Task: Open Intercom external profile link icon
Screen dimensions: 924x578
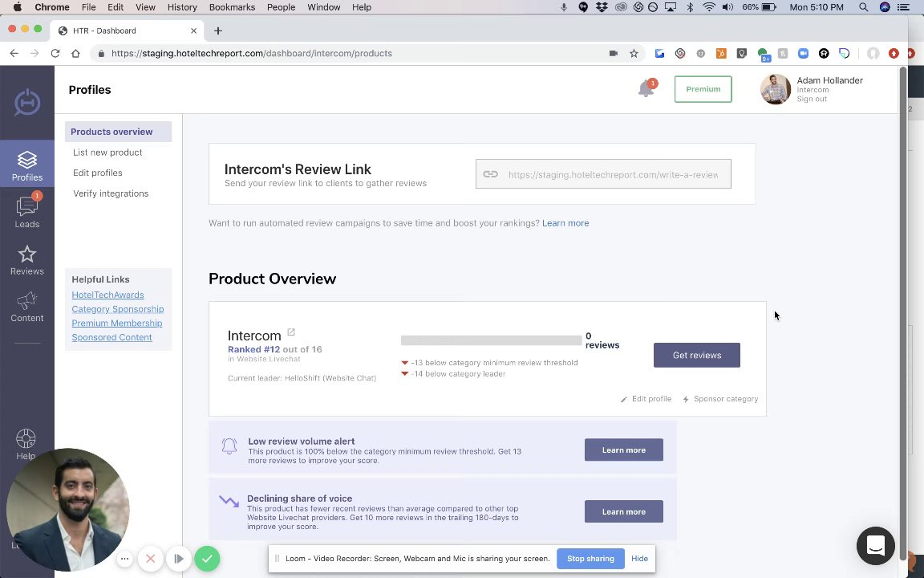Action: 291,332
